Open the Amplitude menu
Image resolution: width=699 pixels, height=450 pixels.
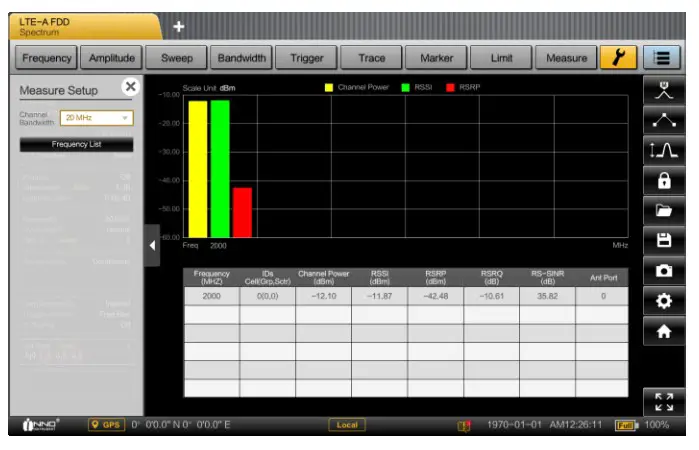click(x=111, y=58)
